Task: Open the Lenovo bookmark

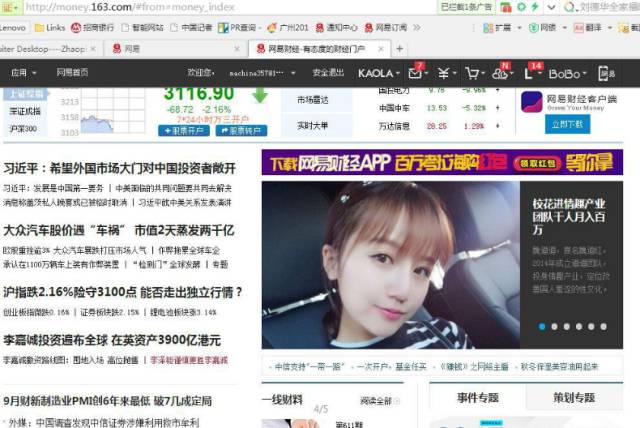Action: coord(12,28)
